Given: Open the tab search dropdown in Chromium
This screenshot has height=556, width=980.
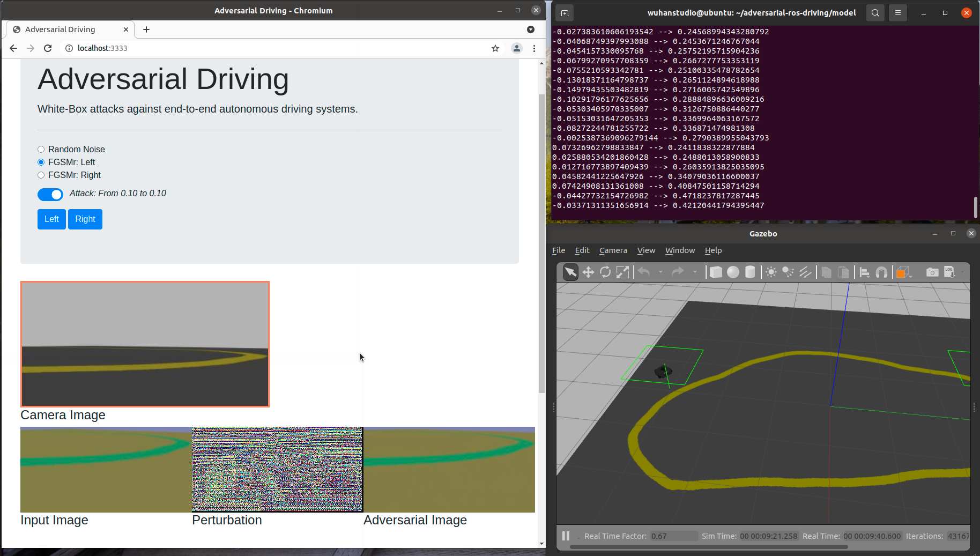Looking at the screenshot, I should [x=531, y=29].
